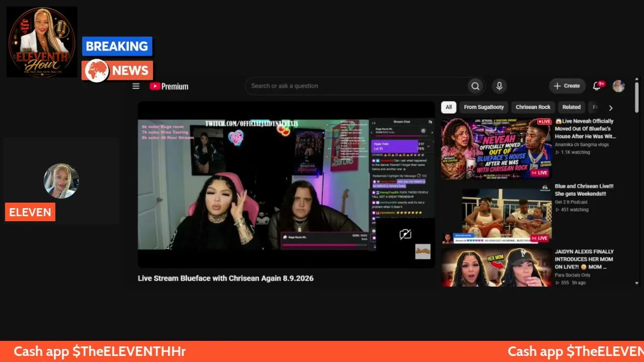
Task: Click the orange ELEVEN name label
Action: (30, 212)
